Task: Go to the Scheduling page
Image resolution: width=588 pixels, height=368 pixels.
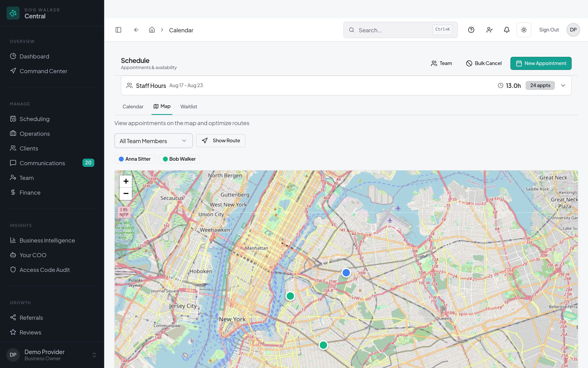Action: [52, 119]
